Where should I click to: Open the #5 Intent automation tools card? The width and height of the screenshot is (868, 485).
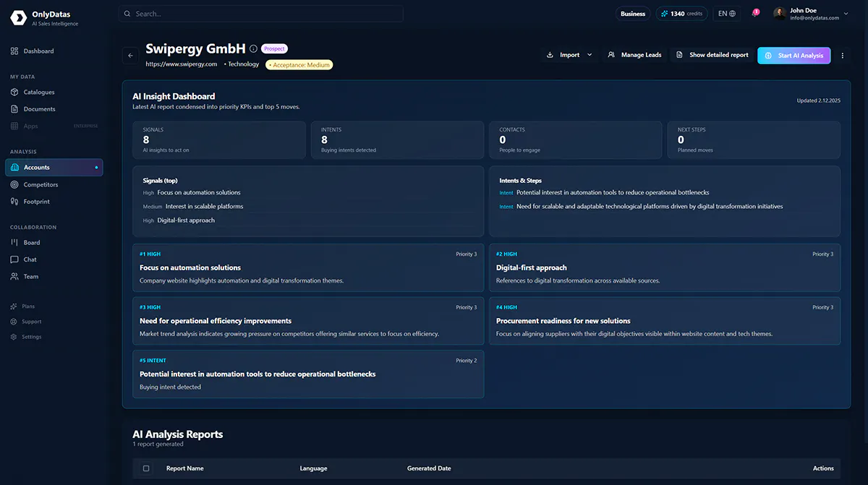(x=308, y=374)
